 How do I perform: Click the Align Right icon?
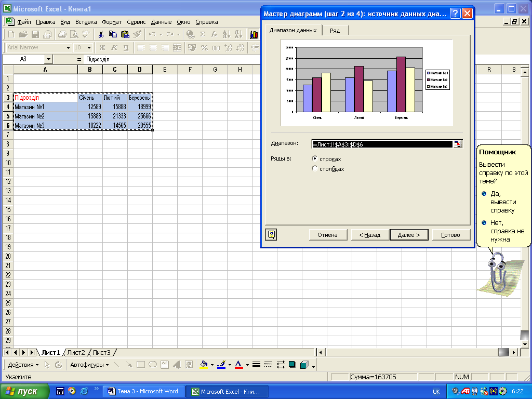[165, 48]
